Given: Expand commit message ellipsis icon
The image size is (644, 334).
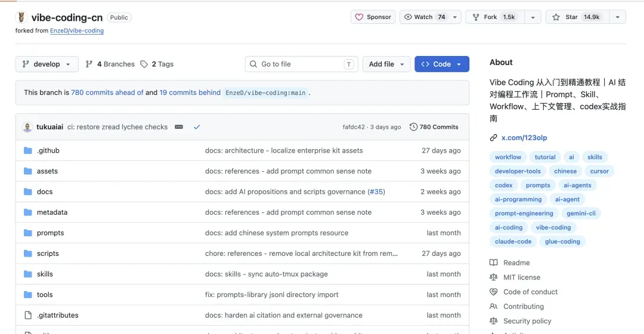Looking at the screenshot, I should (179, 127).
